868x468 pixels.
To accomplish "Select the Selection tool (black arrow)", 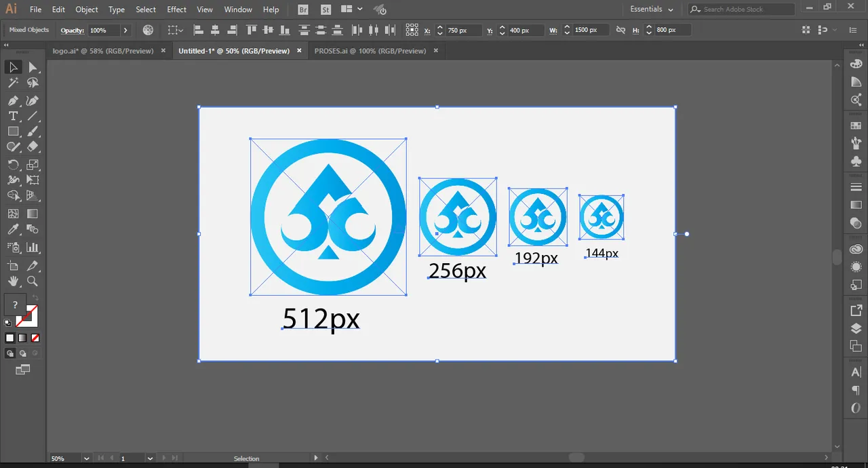I will [13, 67].
